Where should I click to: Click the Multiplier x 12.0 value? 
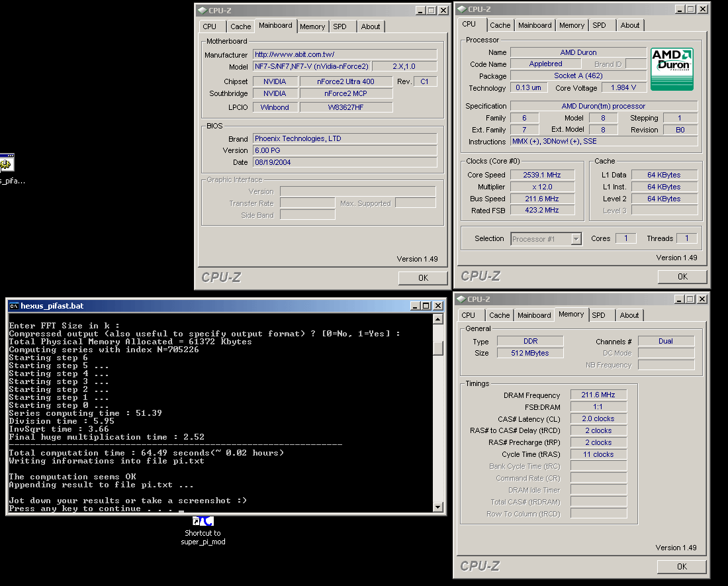pos(542,187)
